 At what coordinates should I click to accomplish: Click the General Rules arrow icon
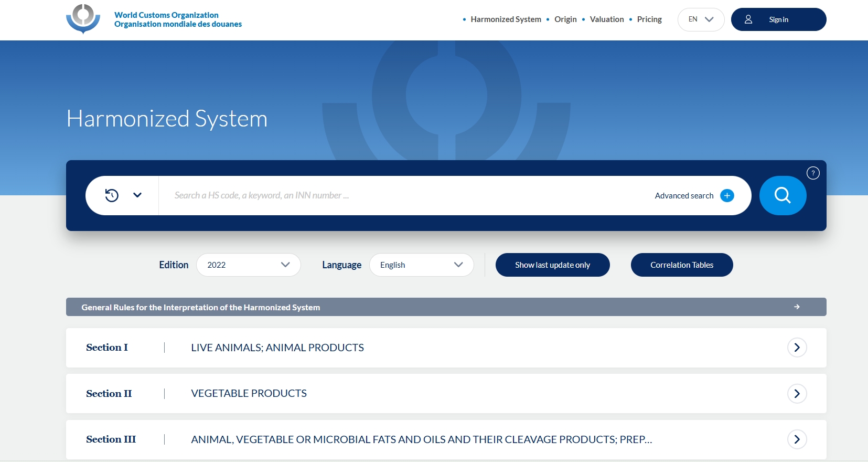[797, 307]
